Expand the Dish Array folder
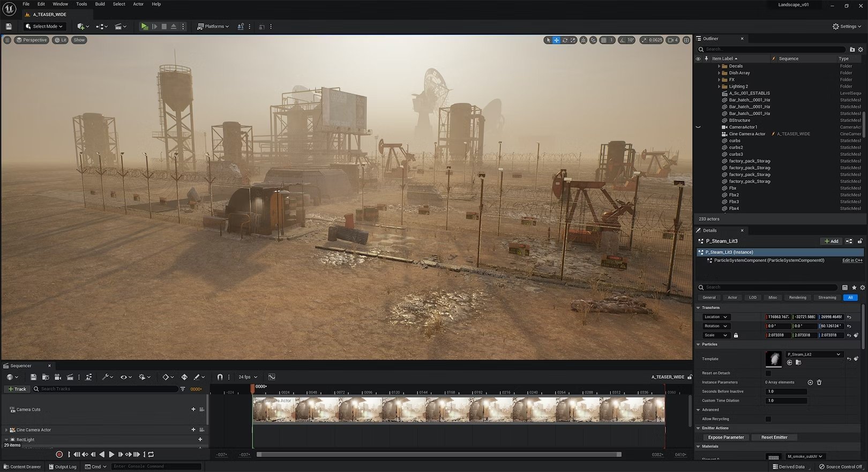868x472 pixels. [719, 73]
